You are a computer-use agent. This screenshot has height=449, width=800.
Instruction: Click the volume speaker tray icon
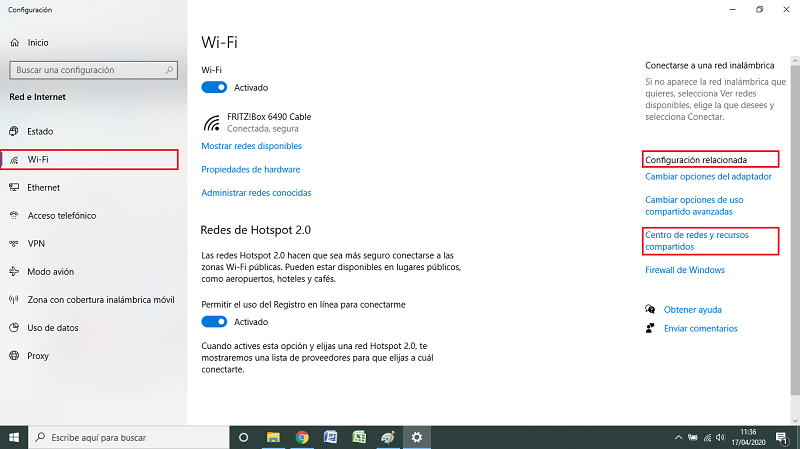click(720, 437)
